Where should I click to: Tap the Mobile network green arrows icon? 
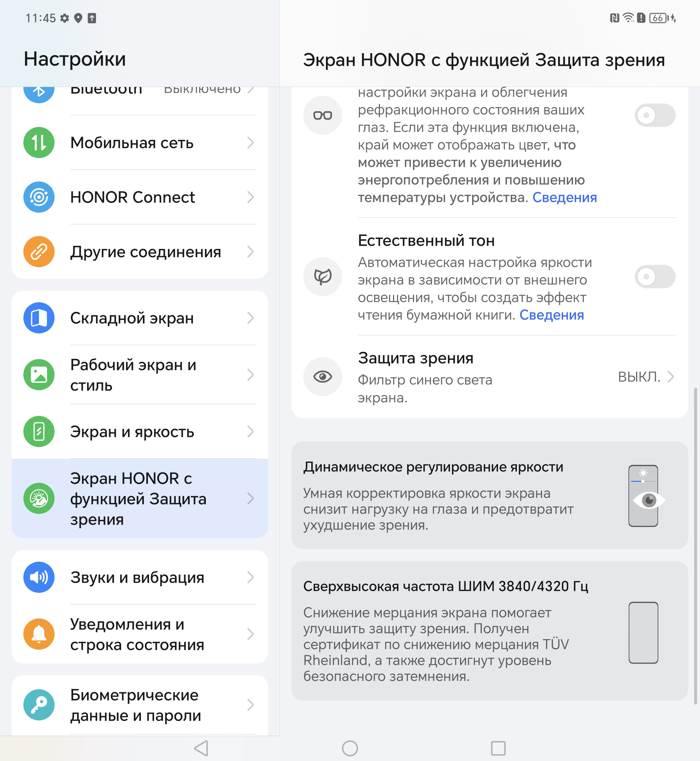click(39, 143)
